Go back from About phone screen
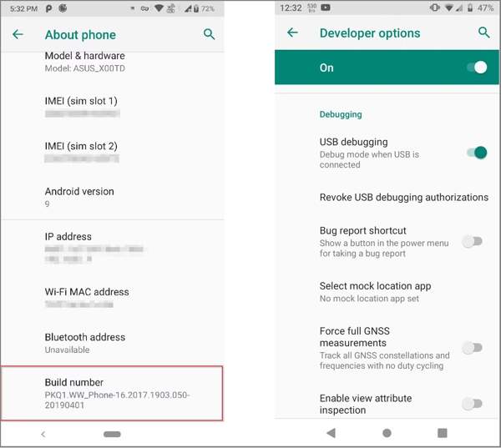 (x=18, y=34)
